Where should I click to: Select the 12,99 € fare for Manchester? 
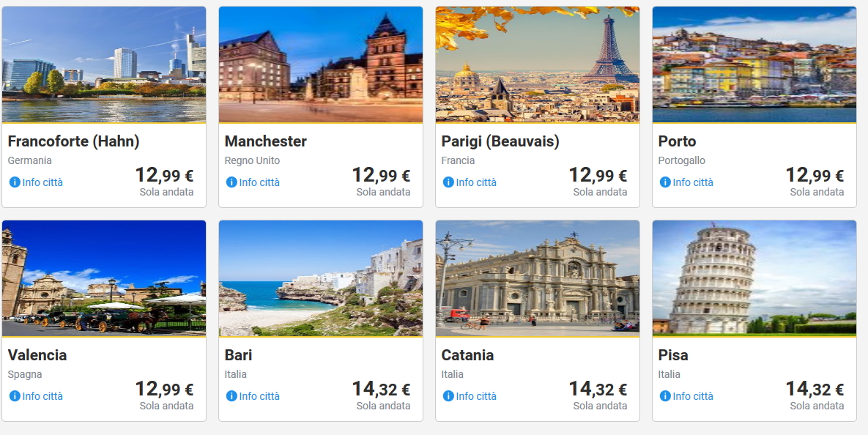(x=381, y=176)
